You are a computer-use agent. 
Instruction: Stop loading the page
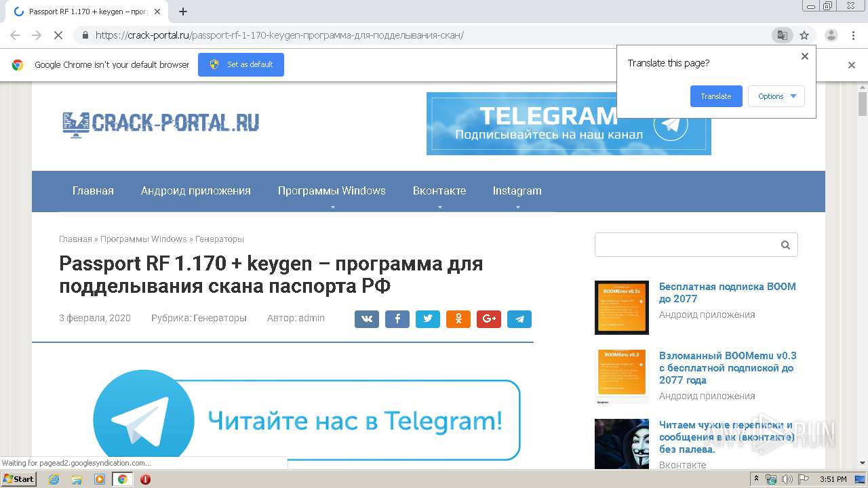(58, 35)
